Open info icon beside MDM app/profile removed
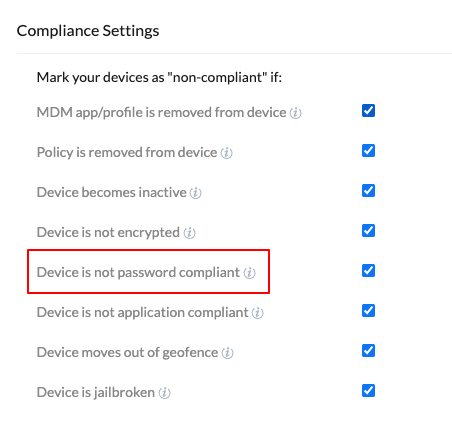The width and height of the screenshot is (452, 429). 295,113
